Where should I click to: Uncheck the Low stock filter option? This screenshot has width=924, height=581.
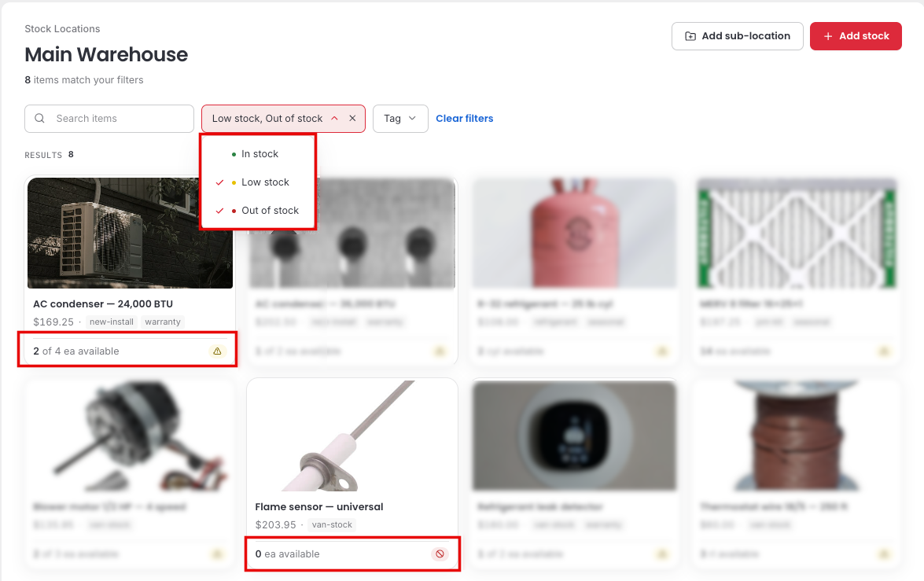tap(258, 182)
